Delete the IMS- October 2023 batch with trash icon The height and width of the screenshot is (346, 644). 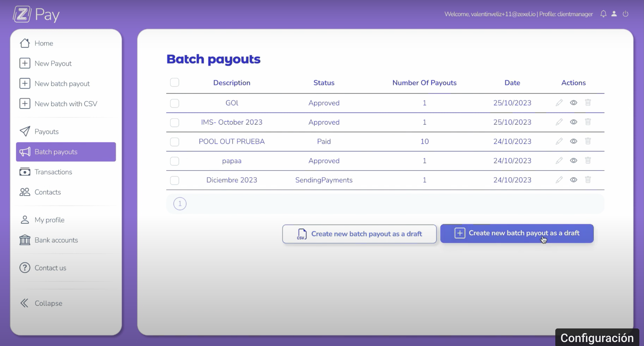pos(588,122)
